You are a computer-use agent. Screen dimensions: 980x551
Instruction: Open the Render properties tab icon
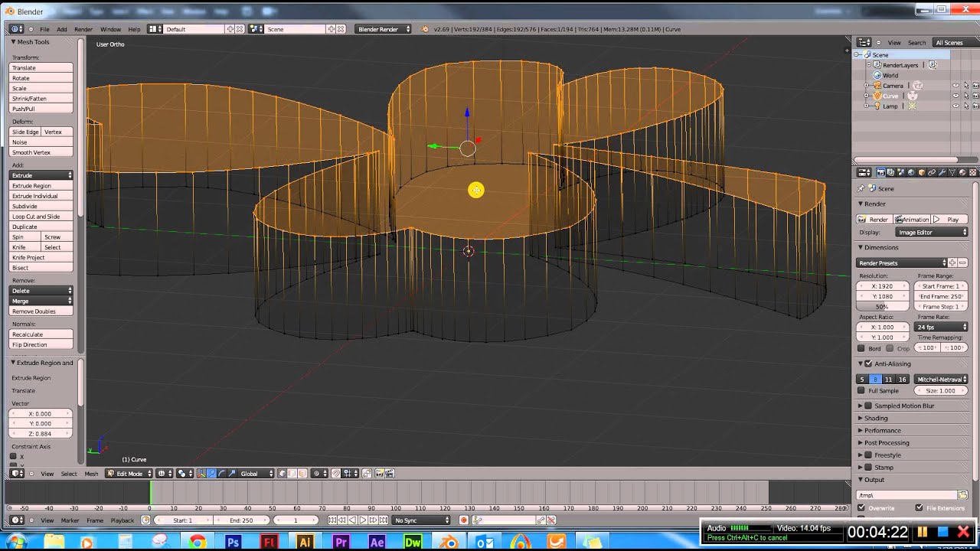(x=881, y=172)
